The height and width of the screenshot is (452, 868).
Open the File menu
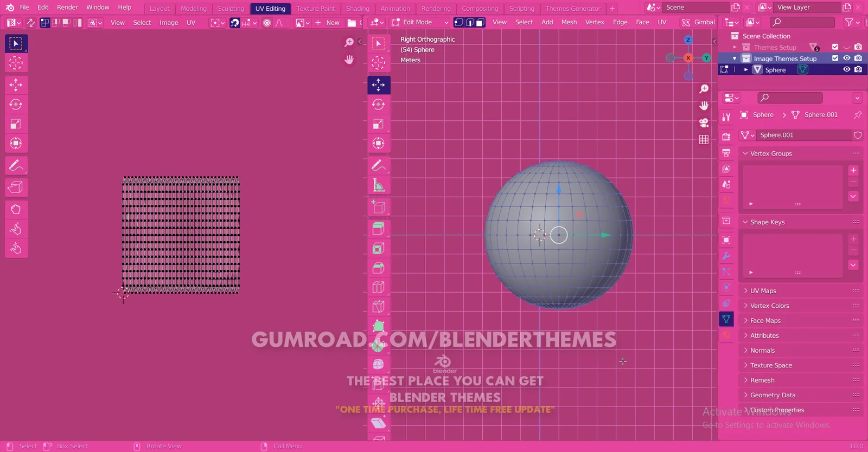(x=24, y=8)
